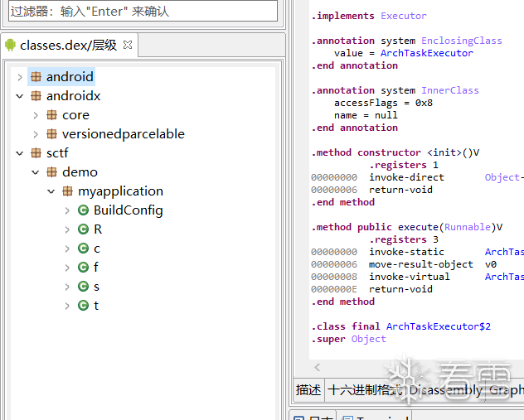Select the core tree item

75,115
